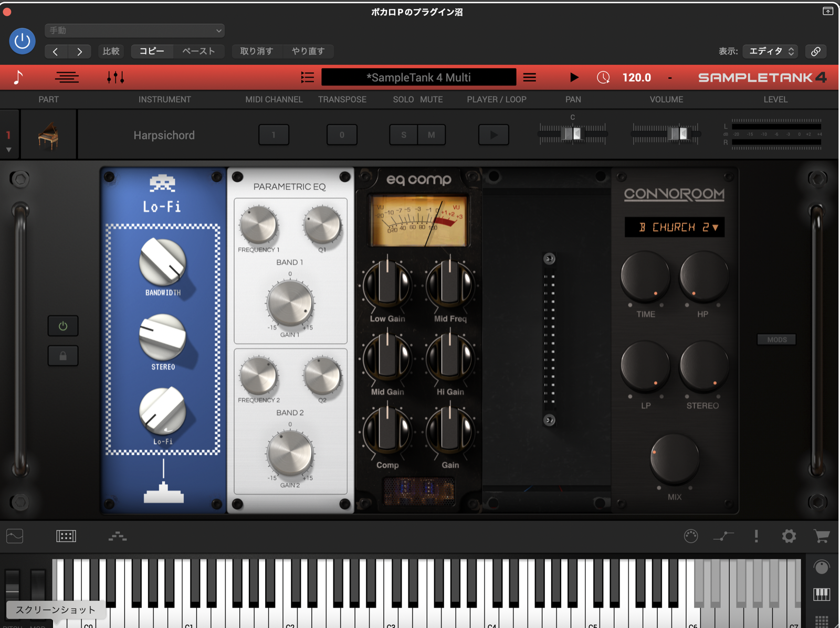Change the transpose 0 value box
The width and height of the screenshot is (840, 628).
pos(342,135)
